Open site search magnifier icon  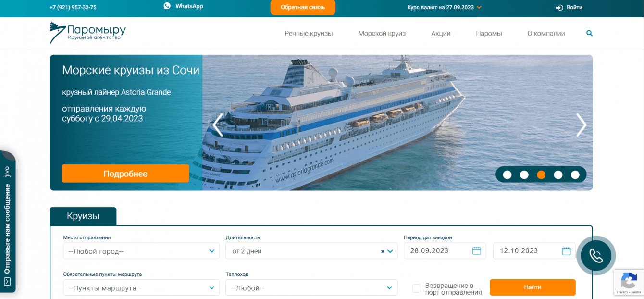590,34
